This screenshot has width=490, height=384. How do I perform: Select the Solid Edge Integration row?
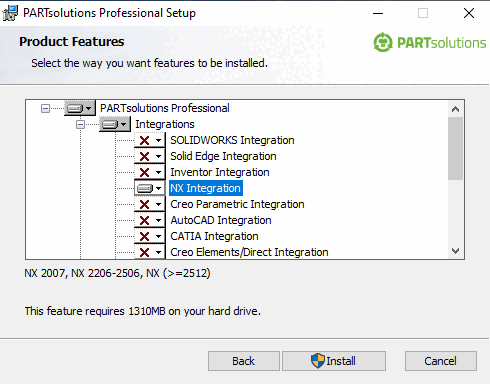pos(223,156)
